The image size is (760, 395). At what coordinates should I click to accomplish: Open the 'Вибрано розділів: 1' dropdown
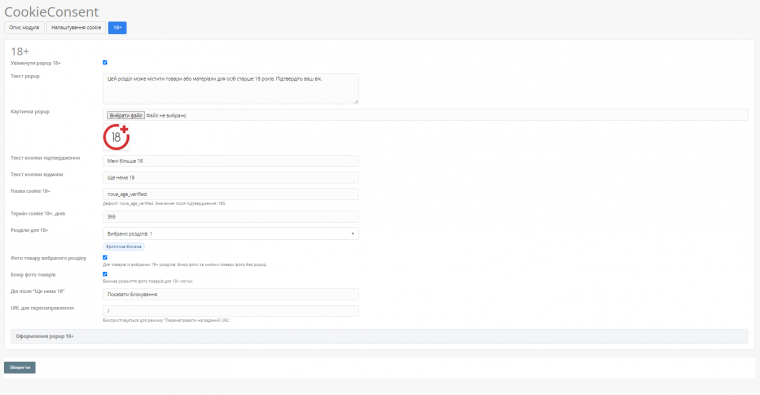coord(231,234)
